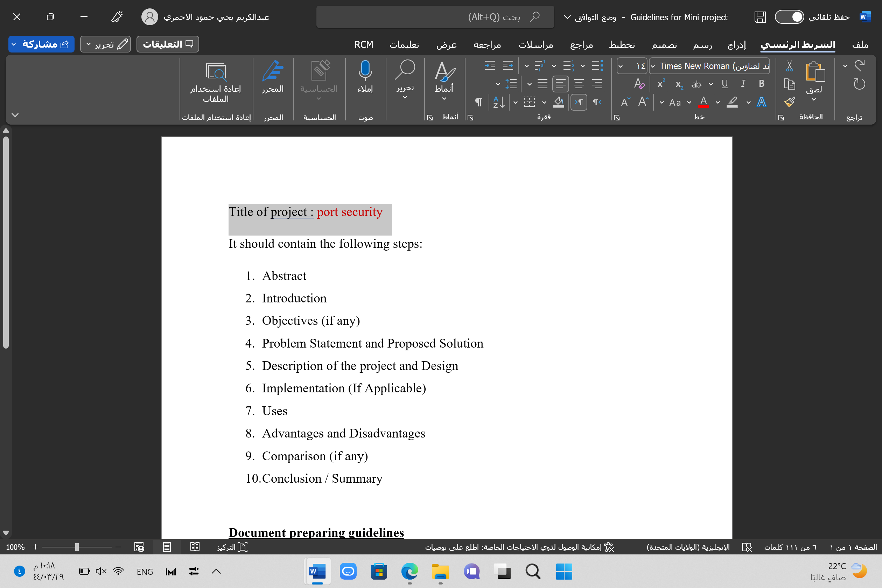Click the Sort A-Z icon

coord(499,102)
